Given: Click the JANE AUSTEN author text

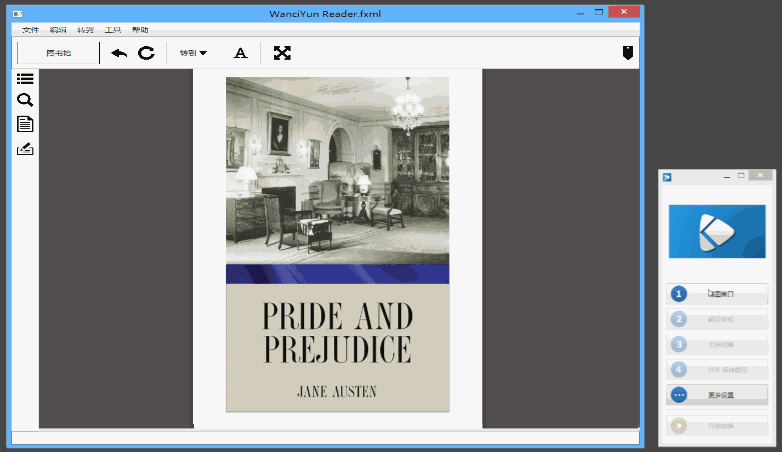Looking at the screenshot, I should tap(337, 392).
